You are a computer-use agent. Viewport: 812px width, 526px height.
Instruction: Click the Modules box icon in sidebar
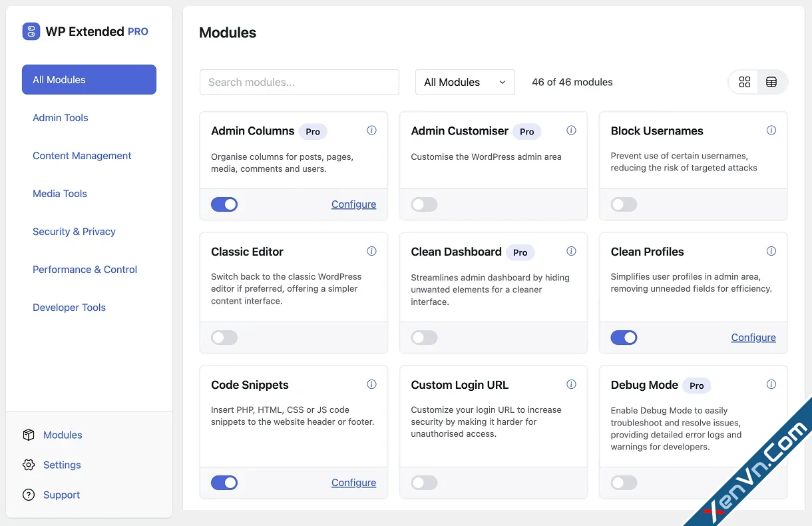(x=29, y=434)
